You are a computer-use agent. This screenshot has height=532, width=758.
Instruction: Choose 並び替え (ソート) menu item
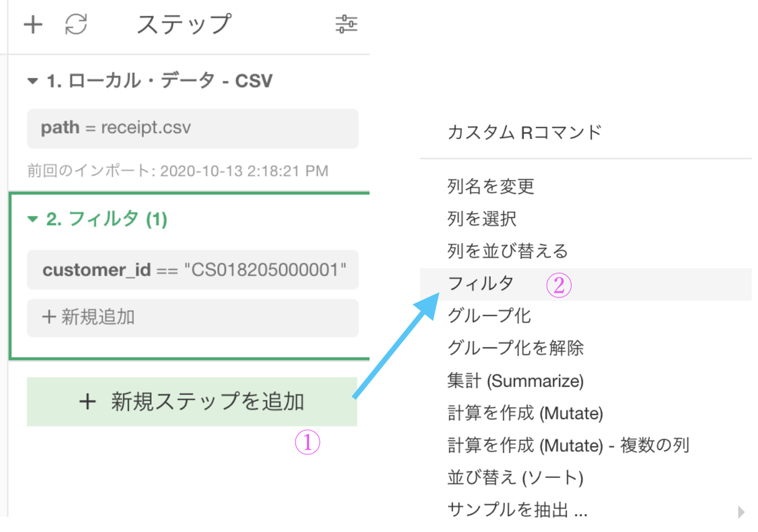click(515, 478)
